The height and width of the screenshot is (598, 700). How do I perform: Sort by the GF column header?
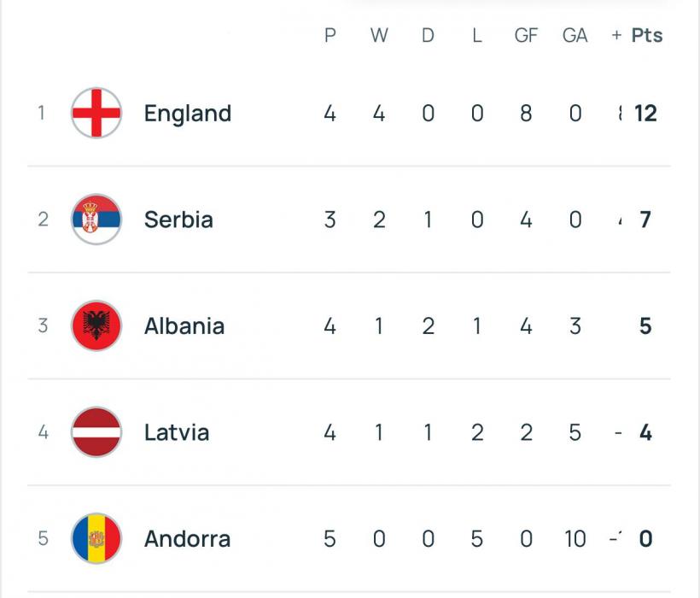(x=526, y=35)
